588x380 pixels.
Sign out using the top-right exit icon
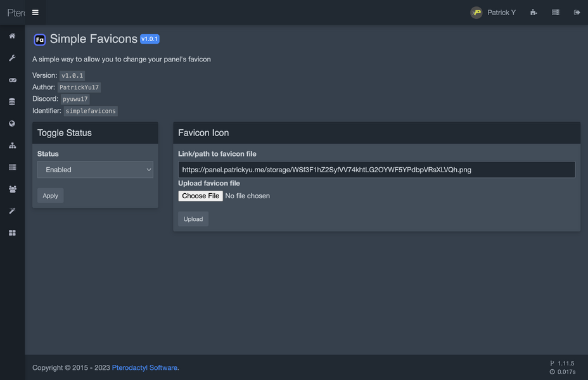click(x=577, y=12)
